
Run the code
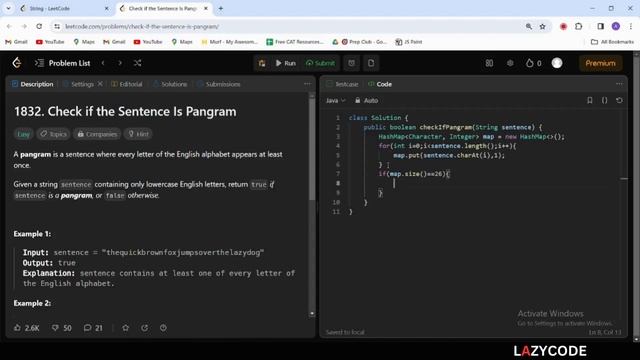(x=285, y=63)
